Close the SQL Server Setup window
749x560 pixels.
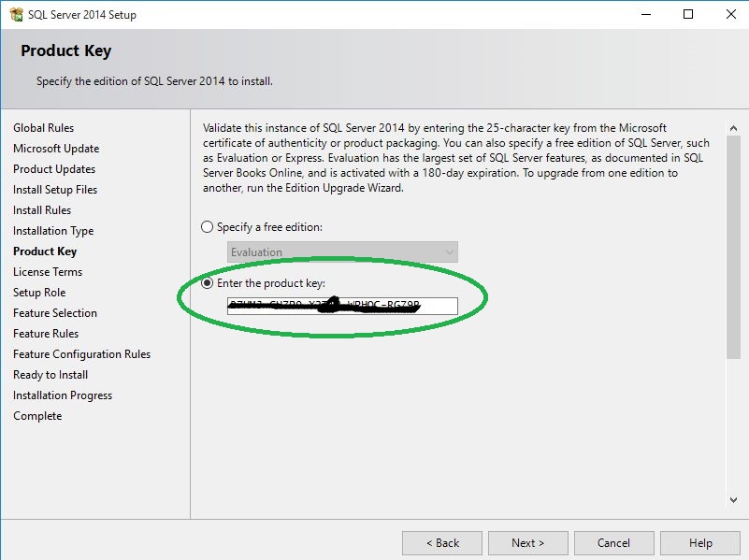(731, 14)
